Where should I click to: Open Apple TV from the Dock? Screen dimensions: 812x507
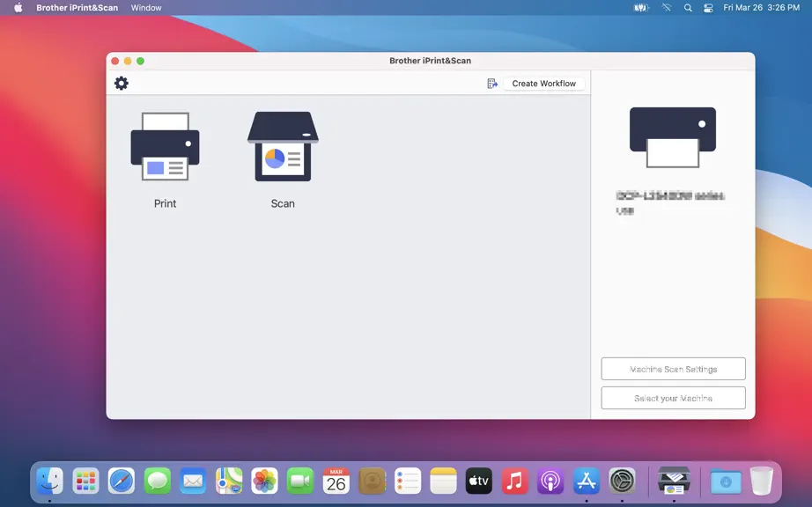pyautogui.click(x=479, y=481)
